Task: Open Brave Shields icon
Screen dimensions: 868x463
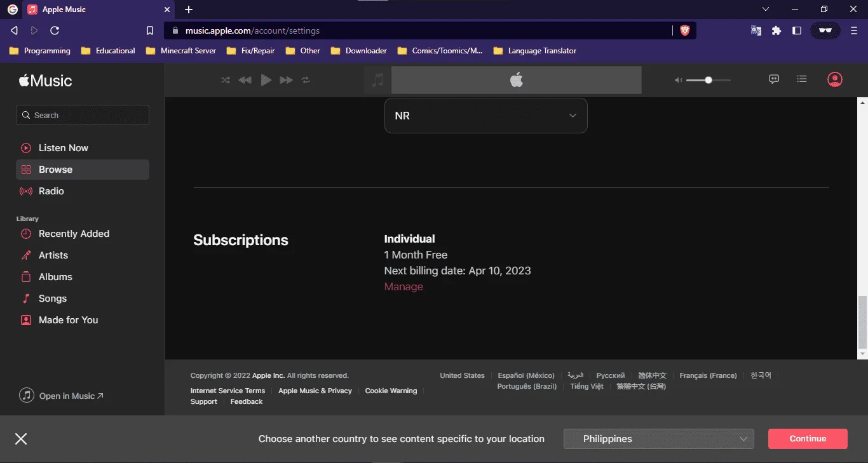Action: (x=684, y=30)
